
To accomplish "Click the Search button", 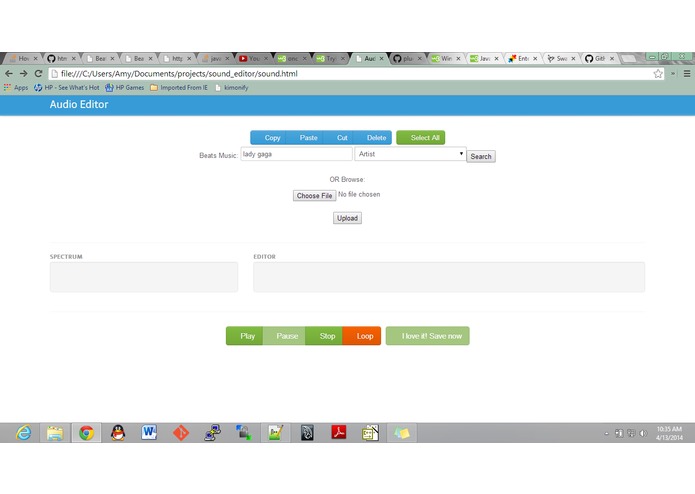I will pos(481,156).
